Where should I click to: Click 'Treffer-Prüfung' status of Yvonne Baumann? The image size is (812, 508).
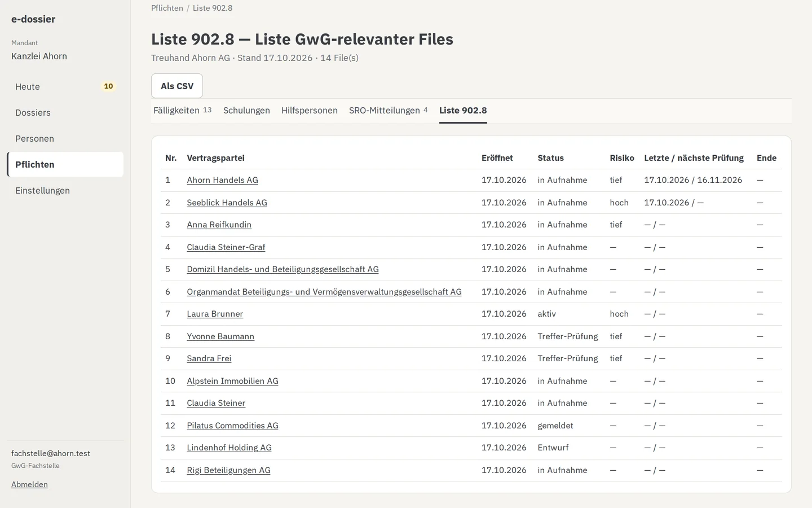[567, 336]
